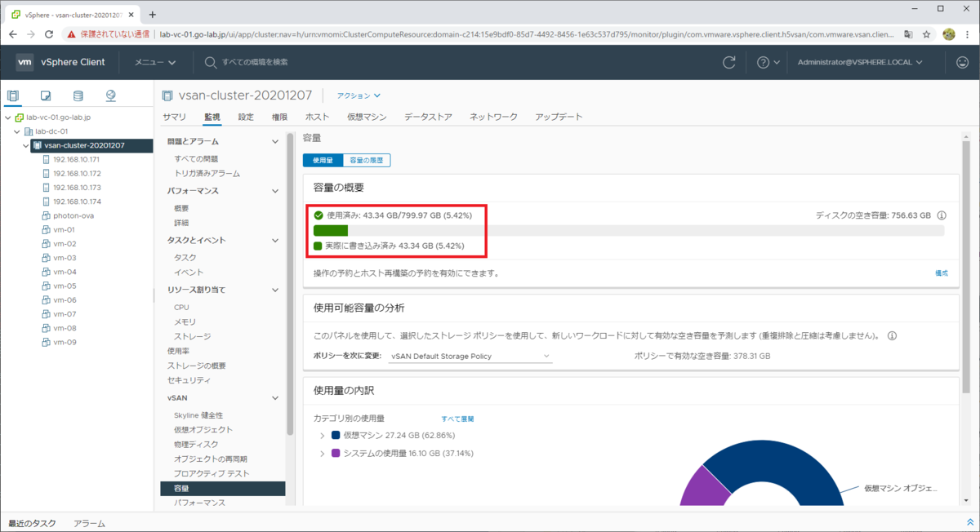Viewport: 980px width, 532px height.
Task: Collapse the リソース割り当て section
Action: click(x=275, y=290)
